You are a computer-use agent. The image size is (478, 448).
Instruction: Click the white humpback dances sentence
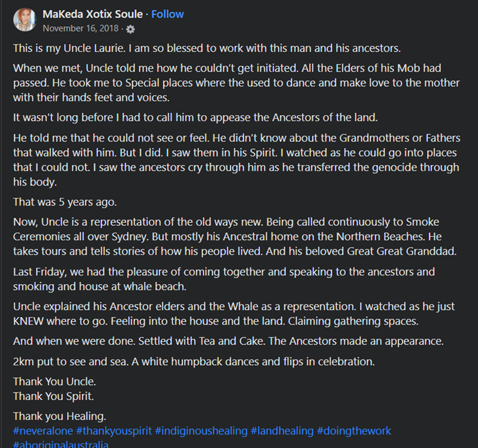[x=193, y=362]
